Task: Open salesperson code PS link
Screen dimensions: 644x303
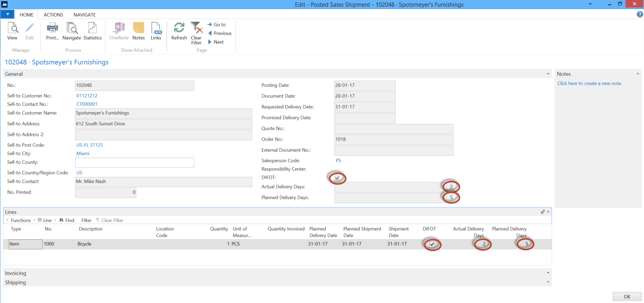Action: [338, 160]
